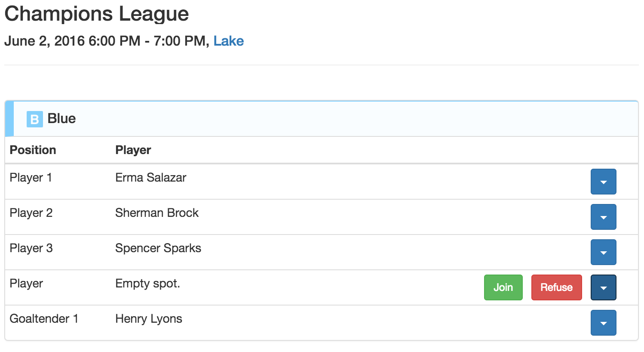This screenshot has height=352, width=644.
Task: Open dropdown for the Empty spot row
Action: [603, 287]
